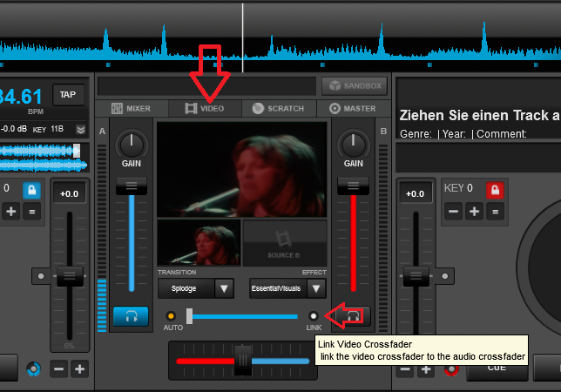
Task: Click the left deck song progress waveform
Action: point(44,158)
